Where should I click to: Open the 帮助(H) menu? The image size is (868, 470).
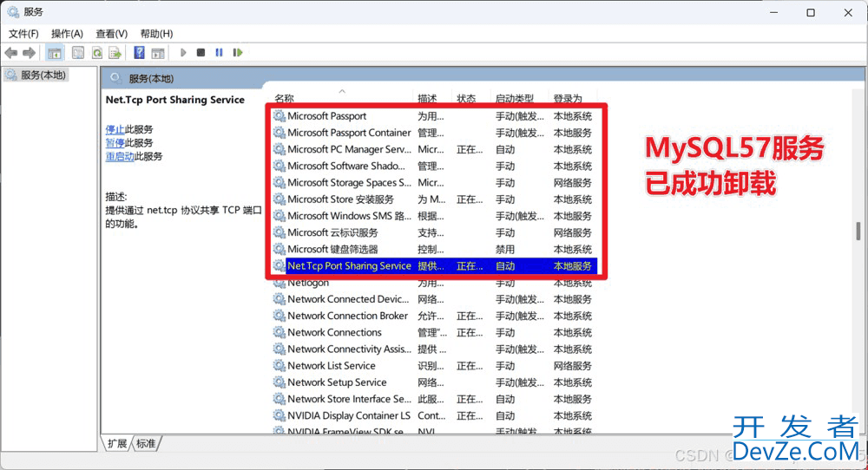156,34
